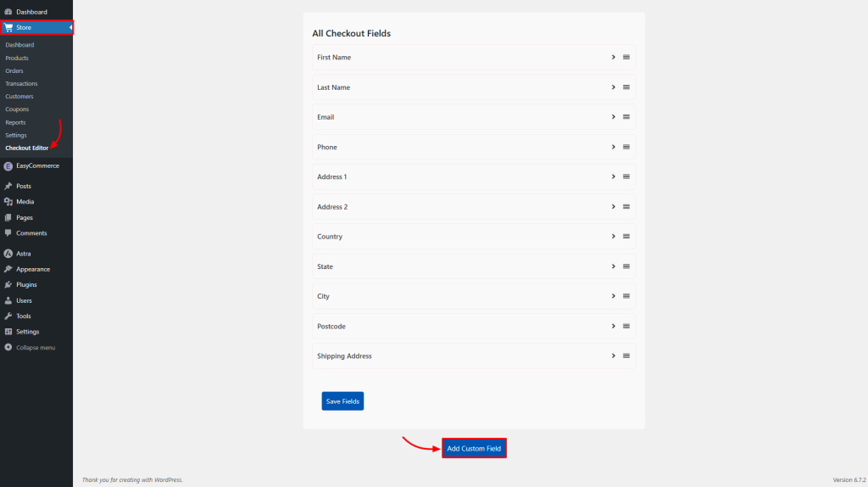This screenshot has height=487, width=868.
Task: Expand the Address 2 field chevron
Action: (614, 207)
